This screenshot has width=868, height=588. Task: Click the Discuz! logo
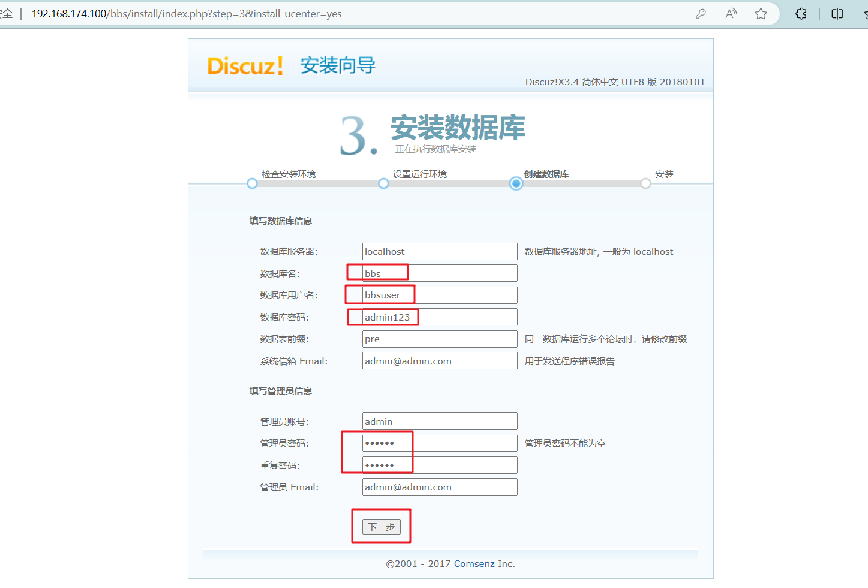point(245,65)
